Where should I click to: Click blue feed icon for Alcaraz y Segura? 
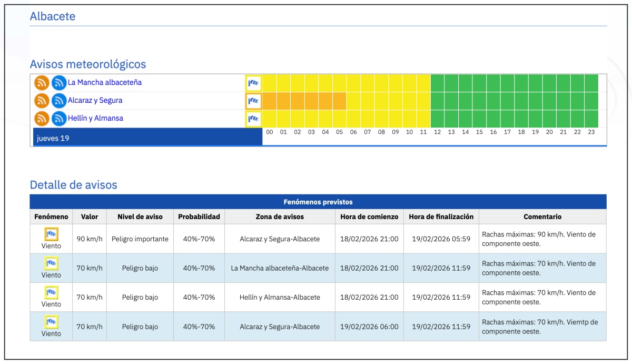click(59, 101)
